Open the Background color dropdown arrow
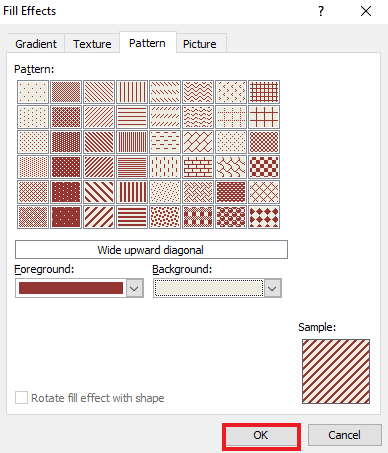388x453 pixels. coord(272,288)
